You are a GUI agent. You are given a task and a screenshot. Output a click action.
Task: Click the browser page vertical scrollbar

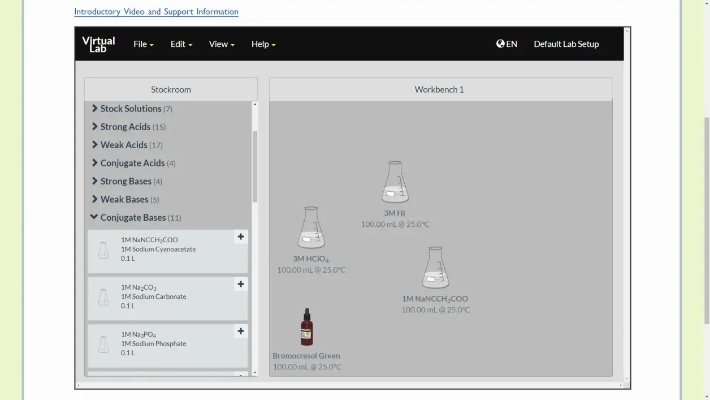tap(707, 220)
